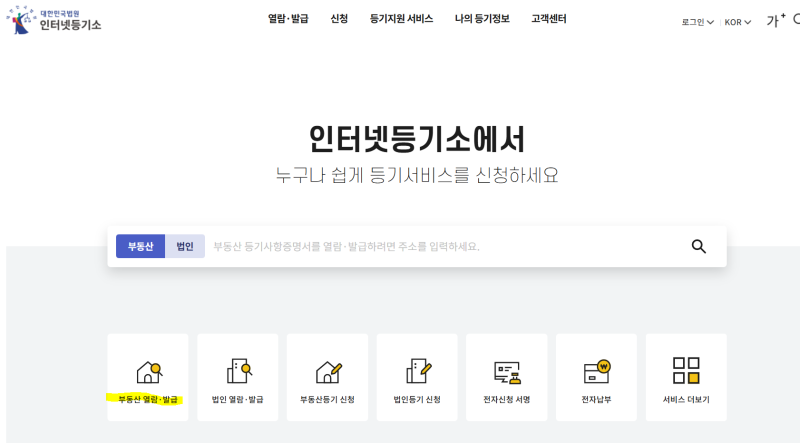Open 전자납부 payment card icon
The height and width of the screenshot is (443, 800).
(x=597, y=371)
